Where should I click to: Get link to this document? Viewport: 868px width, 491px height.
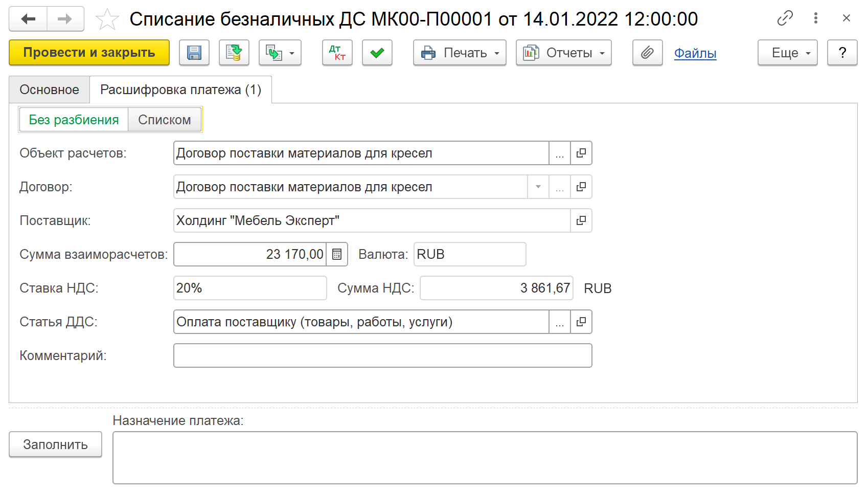click(785, 18)
